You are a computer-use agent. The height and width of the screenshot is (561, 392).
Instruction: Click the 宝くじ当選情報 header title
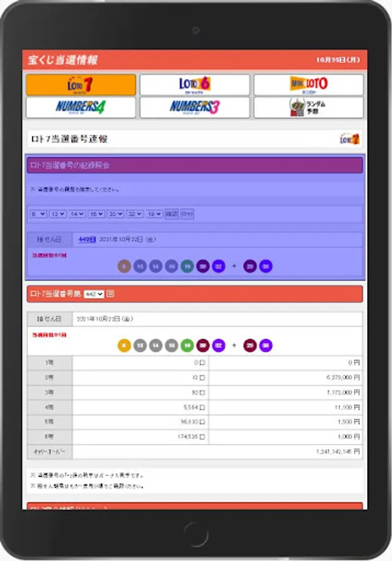pyautogui.click(x=62, y=60)
